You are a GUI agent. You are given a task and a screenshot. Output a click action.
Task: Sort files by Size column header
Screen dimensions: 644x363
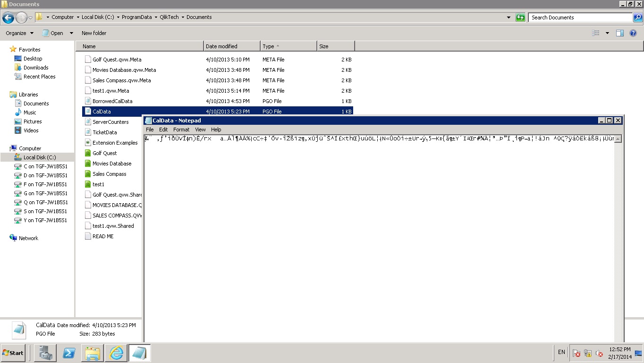(x=336, y=46)
